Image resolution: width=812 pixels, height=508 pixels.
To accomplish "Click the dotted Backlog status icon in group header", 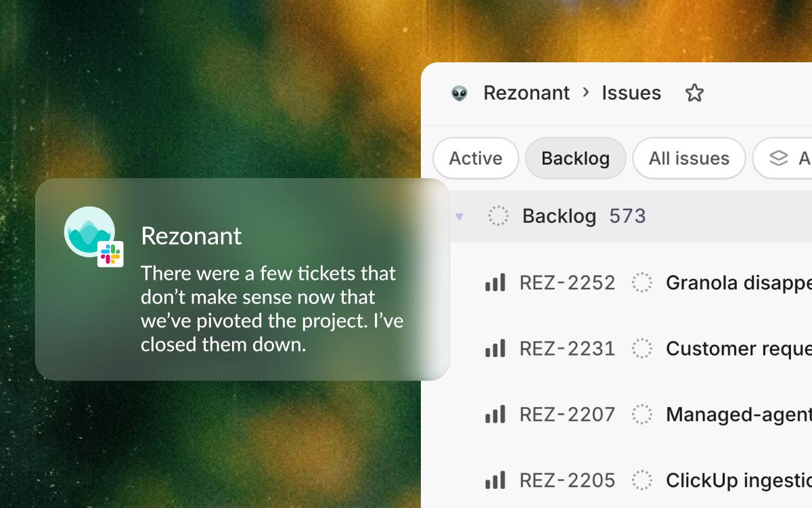I will 498,216.
